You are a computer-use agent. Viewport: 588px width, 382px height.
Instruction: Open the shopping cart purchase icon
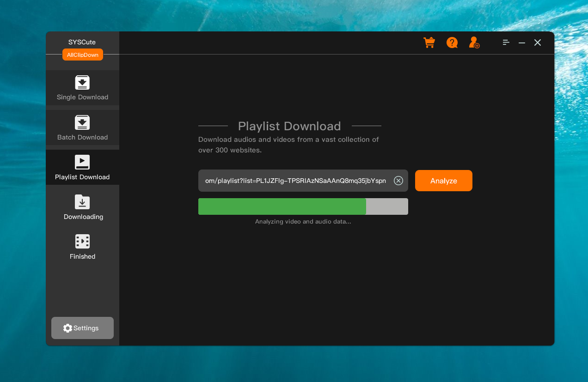(x=429, y=42)
